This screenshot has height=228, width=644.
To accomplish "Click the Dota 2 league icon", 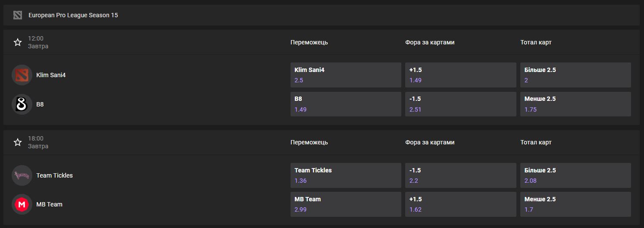I will pyautogui.click(x=17, y=15).
